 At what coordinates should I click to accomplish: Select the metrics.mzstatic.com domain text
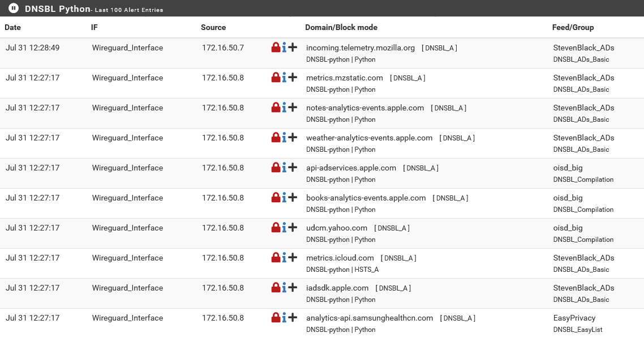click(345, 78)
